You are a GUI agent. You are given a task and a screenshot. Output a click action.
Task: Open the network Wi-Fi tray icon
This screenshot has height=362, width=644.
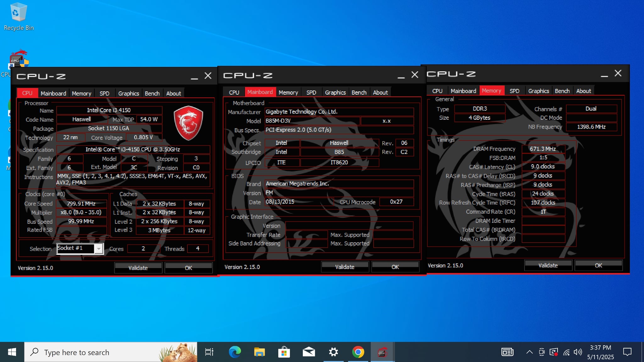click(566, 352)
